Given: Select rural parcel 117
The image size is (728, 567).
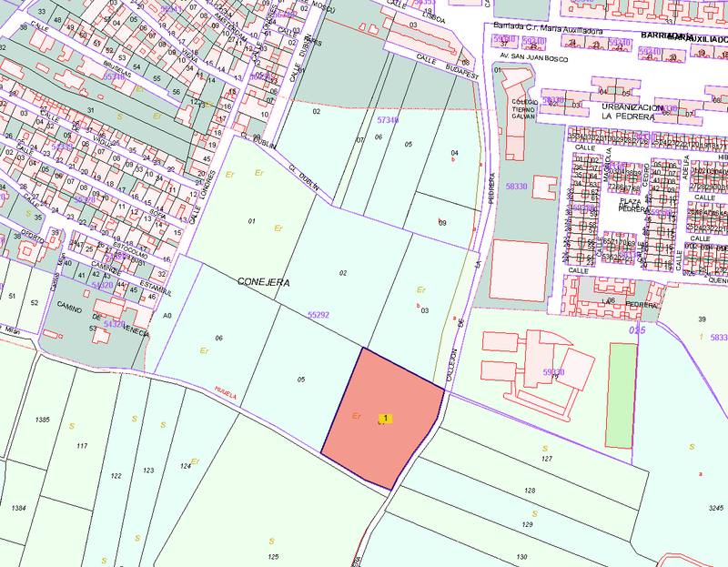Looking at the screenshot, I should tap(82, 446).
